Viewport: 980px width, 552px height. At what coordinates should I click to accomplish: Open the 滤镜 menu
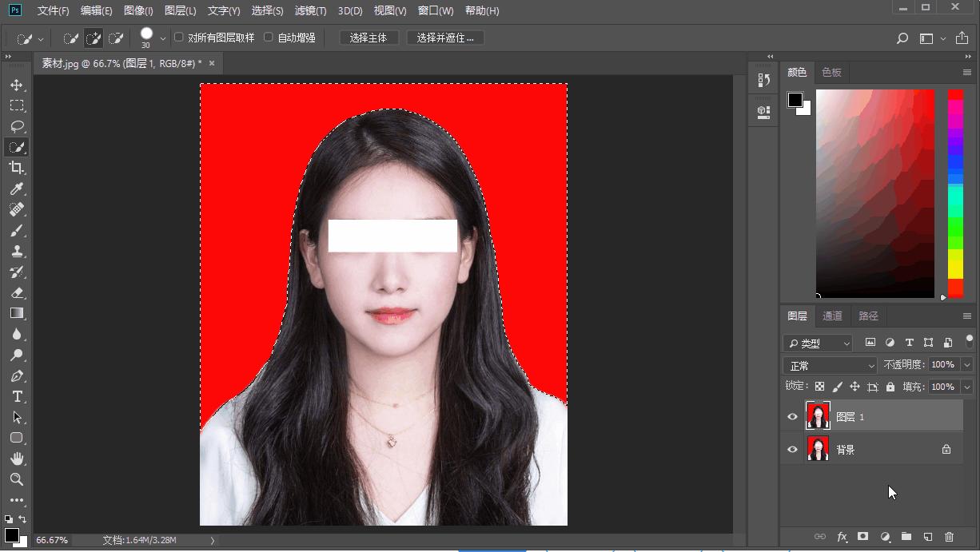point(308,10)
